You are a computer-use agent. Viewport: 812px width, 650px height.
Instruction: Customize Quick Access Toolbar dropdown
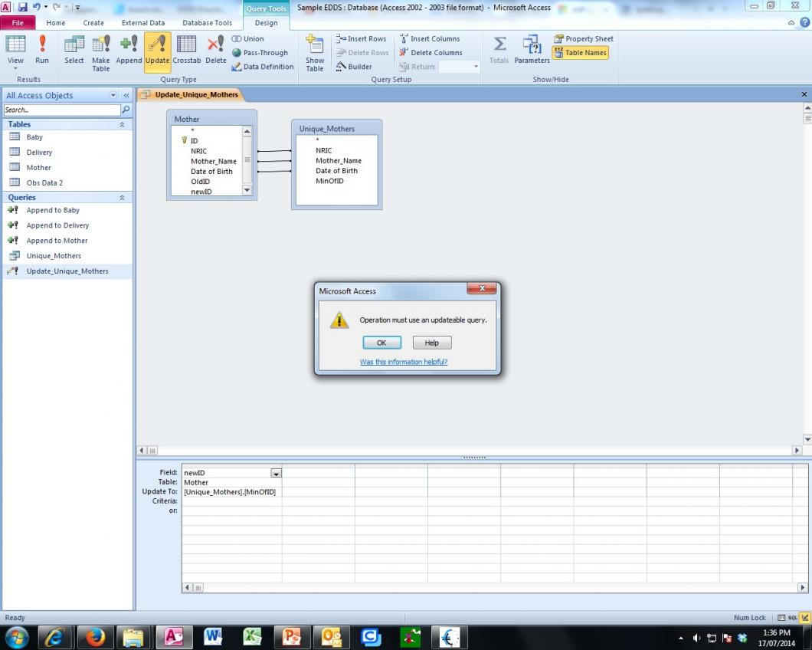pyautogui.click(x=77, y=7)
